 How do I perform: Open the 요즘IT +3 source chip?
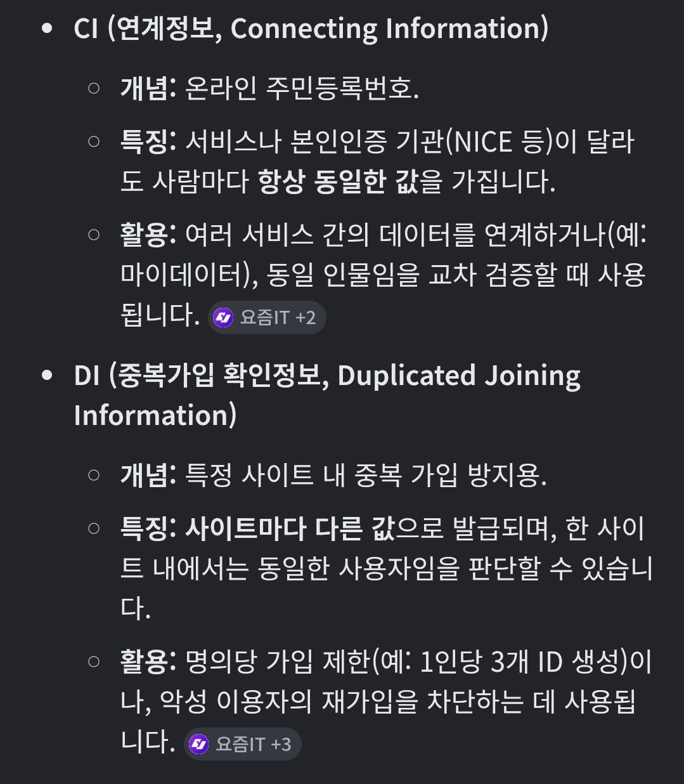tap(242, 743)
